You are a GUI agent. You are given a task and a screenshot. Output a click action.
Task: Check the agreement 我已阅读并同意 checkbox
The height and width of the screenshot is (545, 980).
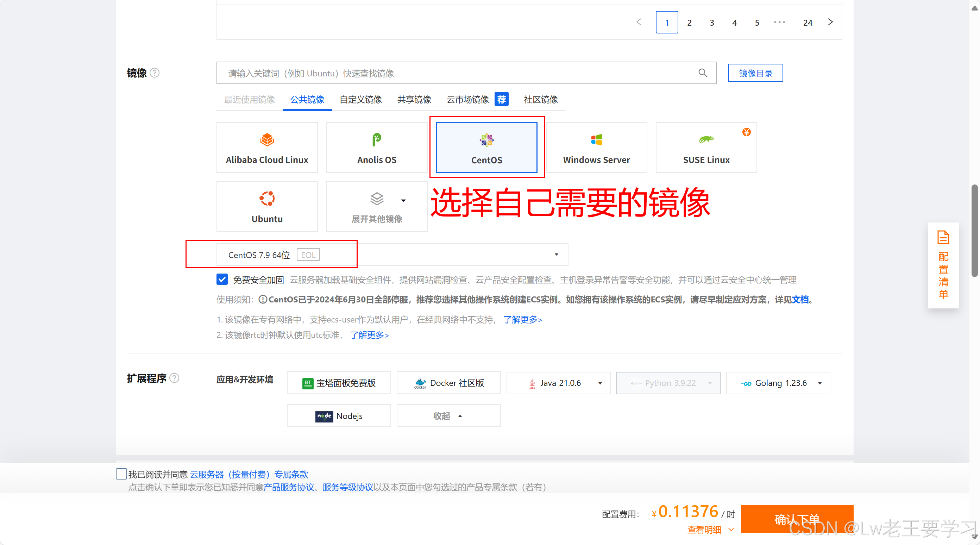tap(121, 474)
